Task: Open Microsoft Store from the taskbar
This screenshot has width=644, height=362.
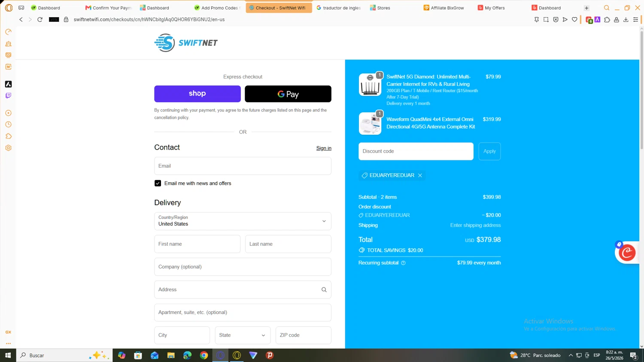Action: click(x=138, y=355)
